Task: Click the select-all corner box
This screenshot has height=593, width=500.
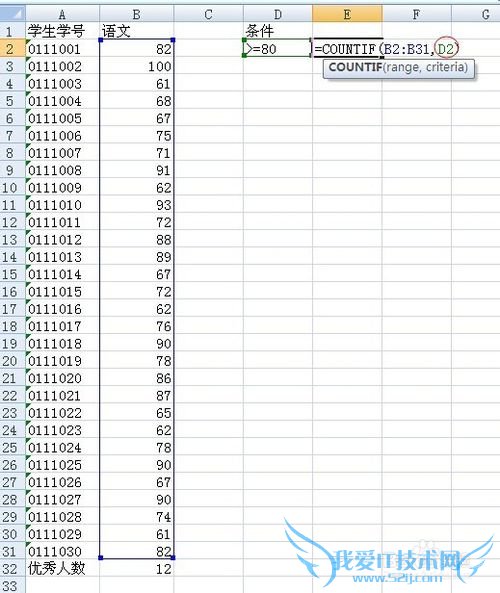Action: pyautogui.click(x=12, y=14)
